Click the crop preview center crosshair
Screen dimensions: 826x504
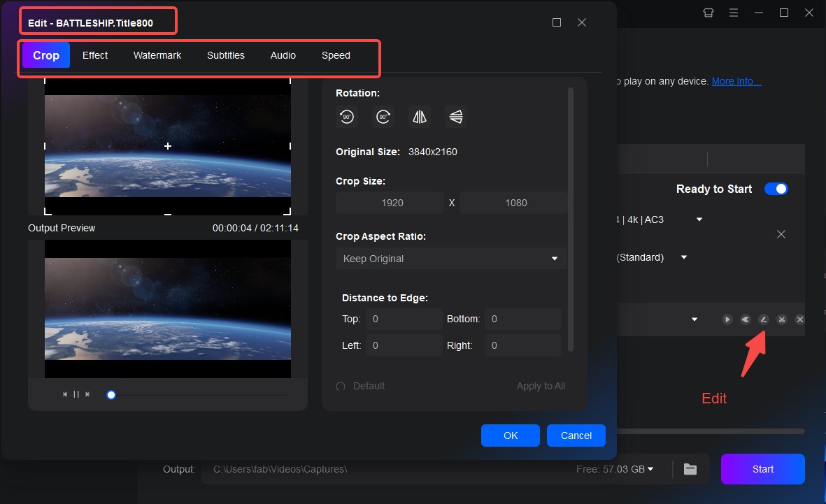tap(168, 146)
